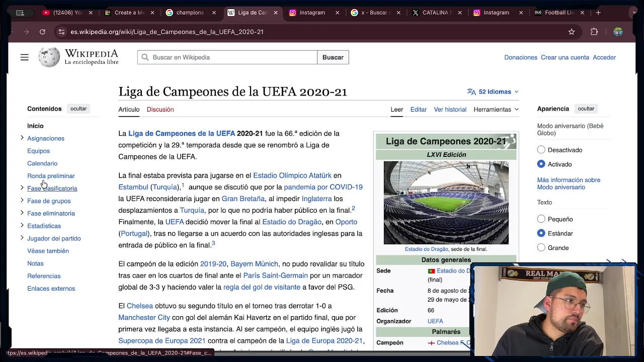
Task: Open footnote reference 3 superscript
Action: [x=213, y=243]
